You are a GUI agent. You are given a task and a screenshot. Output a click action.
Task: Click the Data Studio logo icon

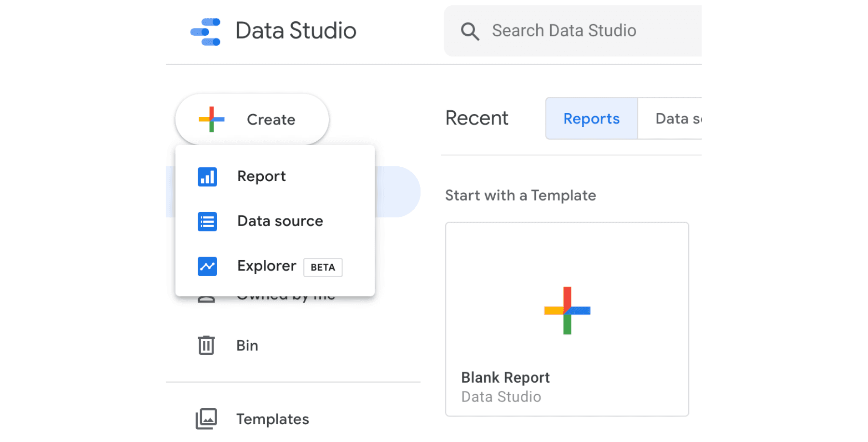pos(205,32)
